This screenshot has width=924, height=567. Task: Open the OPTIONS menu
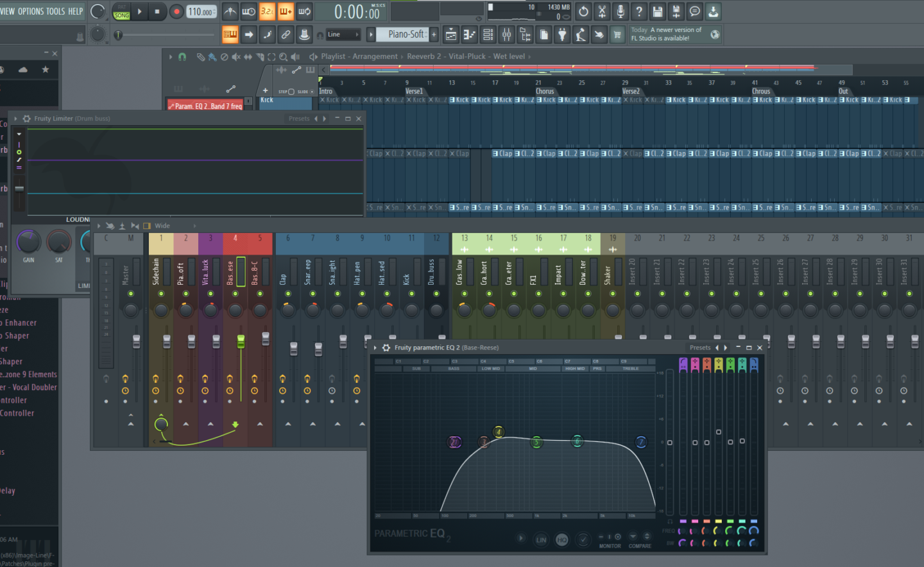point(30,12)
